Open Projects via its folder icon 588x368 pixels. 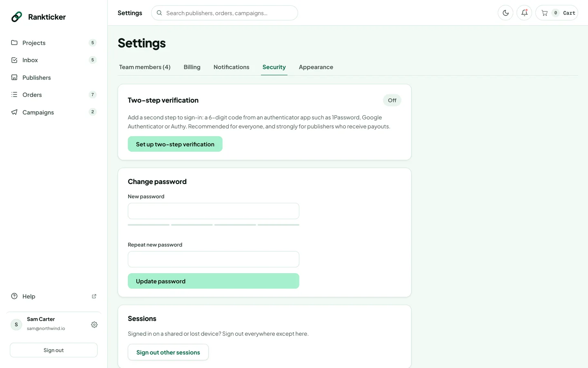pos(14,43)
